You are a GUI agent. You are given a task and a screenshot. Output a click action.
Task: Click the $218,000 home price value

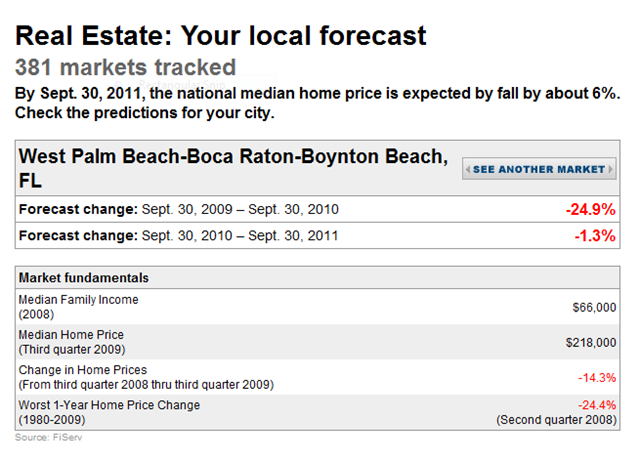click(591, 342)
